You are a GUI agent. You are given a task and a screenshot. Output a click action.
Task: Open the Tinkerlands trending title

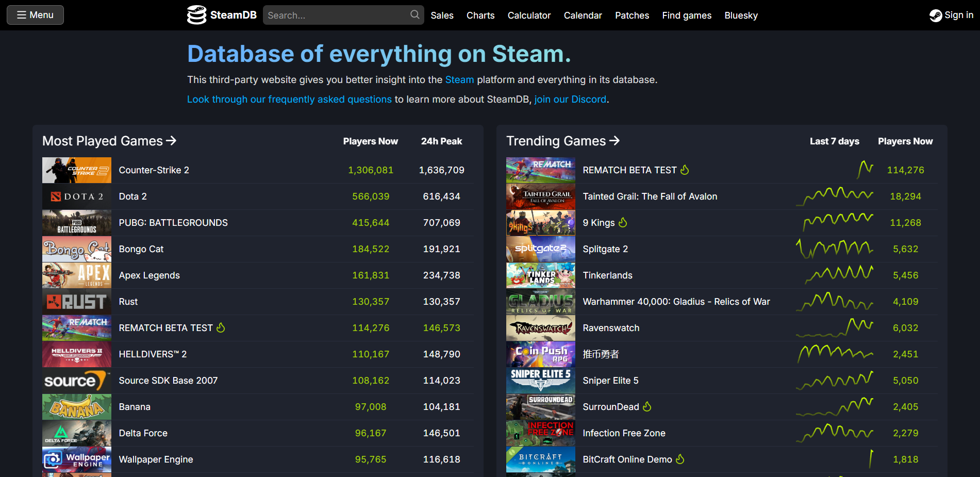click(607, 275)
